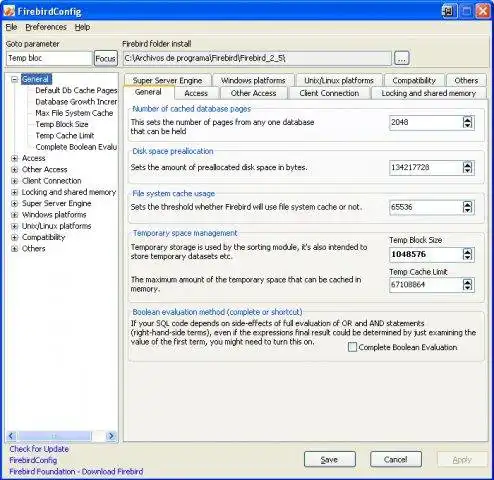Select Windows platforms label in tree
This screenshot has height=480, width=494.
(x=54, y=215)
